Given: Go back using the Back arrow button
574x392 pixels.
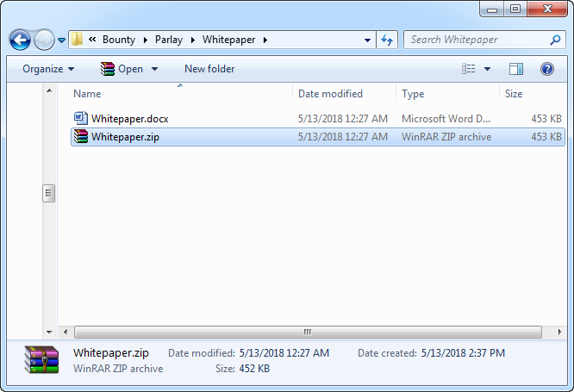Looking at the screenshot, I should click(x=20, y=40).
